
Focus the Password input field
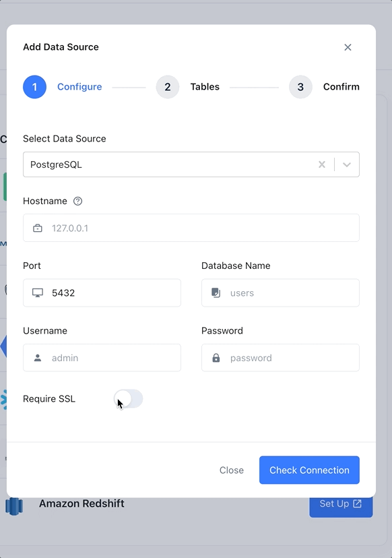(x=280, y=358)
